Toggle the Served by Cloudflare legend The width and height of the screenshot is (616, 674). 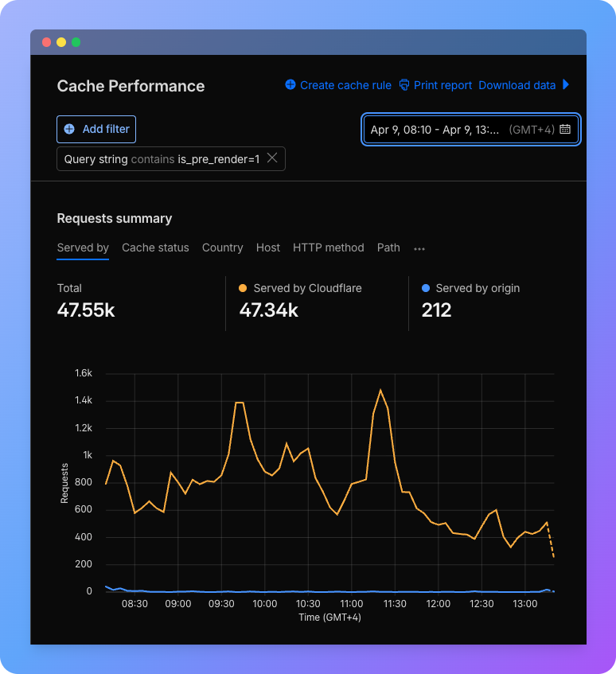[300, 288]
